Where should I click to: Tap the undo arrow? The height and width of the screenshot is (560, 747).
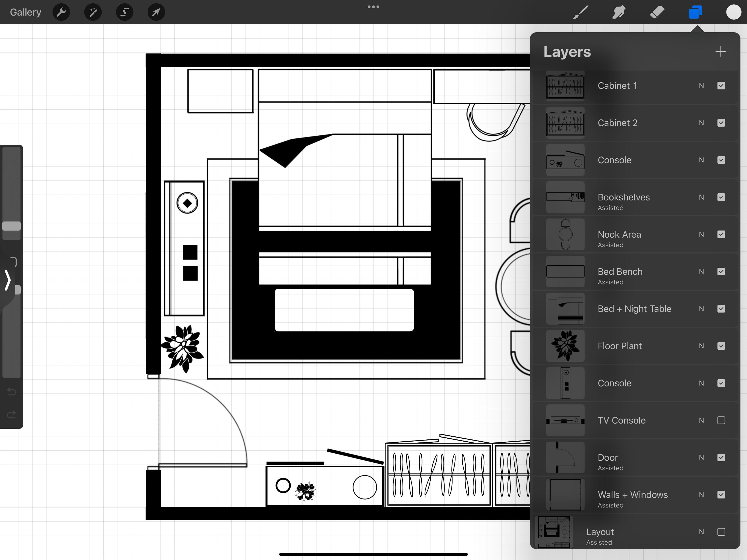click(11, 392)
